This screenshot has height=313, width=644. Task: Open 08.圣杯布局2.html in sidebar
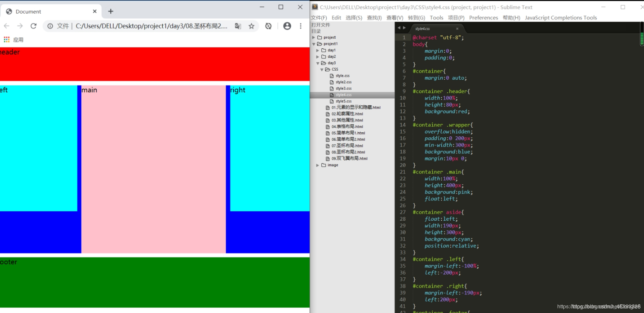[x=348, y=152]
